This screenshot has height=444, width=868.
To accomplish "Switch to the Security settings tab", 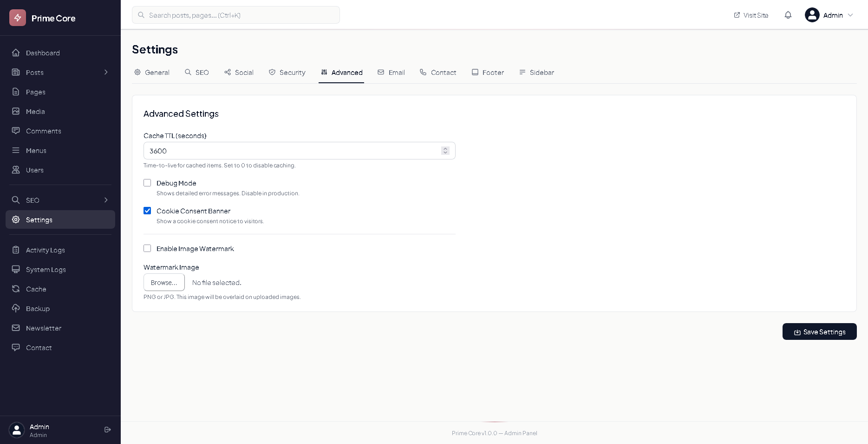I will (x=287, y=73).
